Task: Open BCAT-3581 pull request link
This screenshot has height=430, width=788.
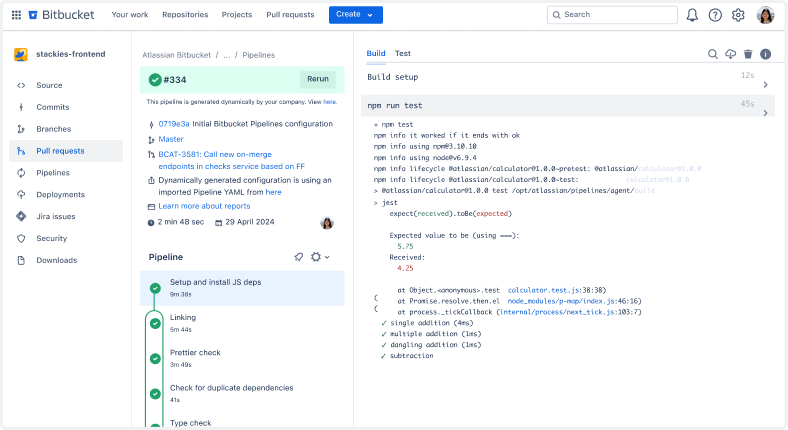Action: (x=231, y=160)
